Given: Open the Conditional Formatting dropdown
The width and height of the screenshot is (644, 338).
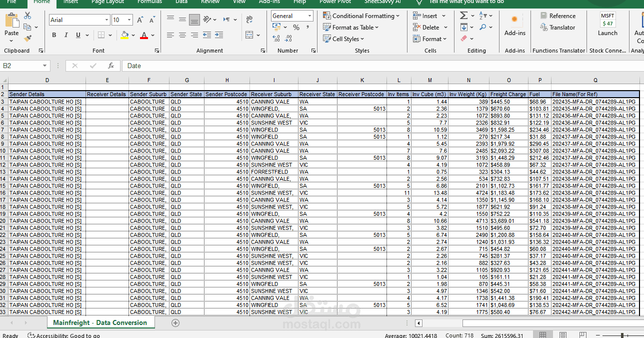Looking at the screenshot, I should tap(361, 16).
